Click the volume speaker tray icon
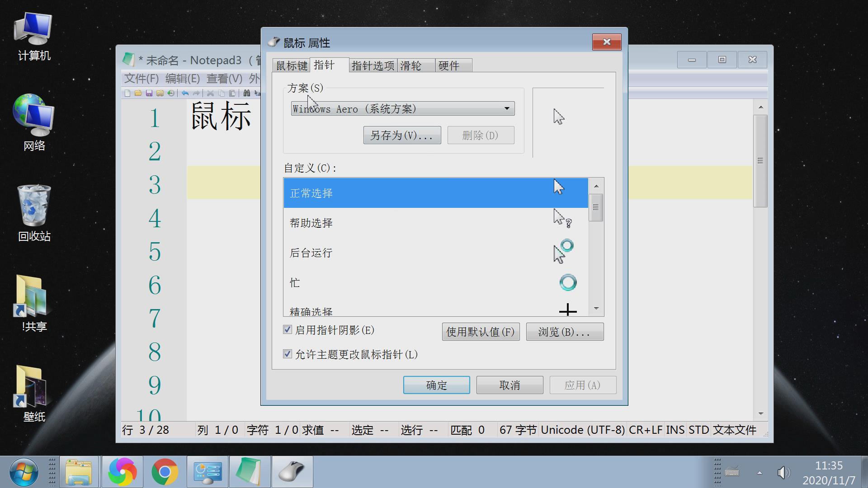Image resolution: width=868 pixels, height=488 pixels. pyautogui.click(x=783, y=473)
